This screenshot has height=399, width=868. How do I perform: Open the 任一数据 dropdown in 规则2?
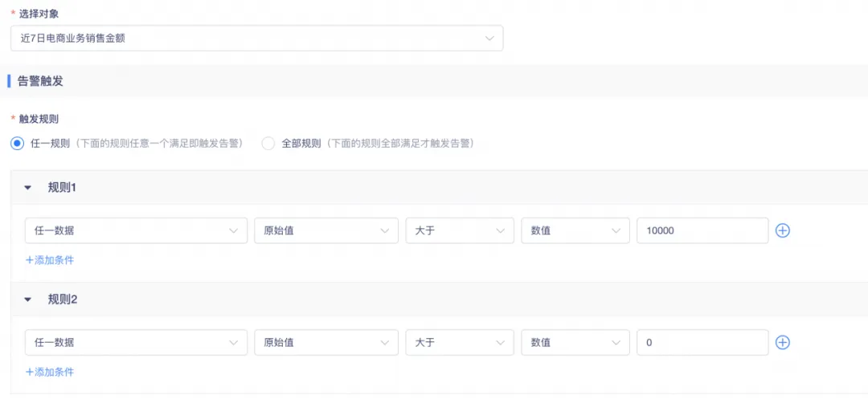[136, 342]
